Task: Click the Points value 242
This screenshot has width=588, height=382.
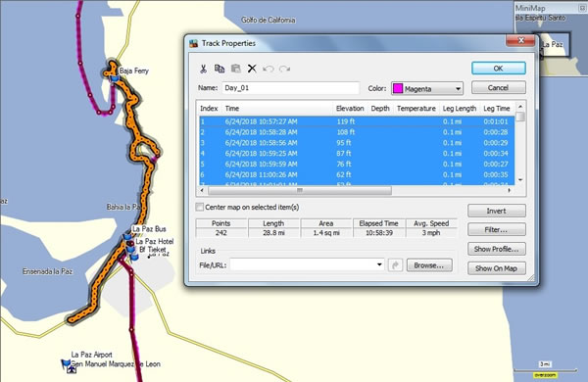Action: coord(220,233)
